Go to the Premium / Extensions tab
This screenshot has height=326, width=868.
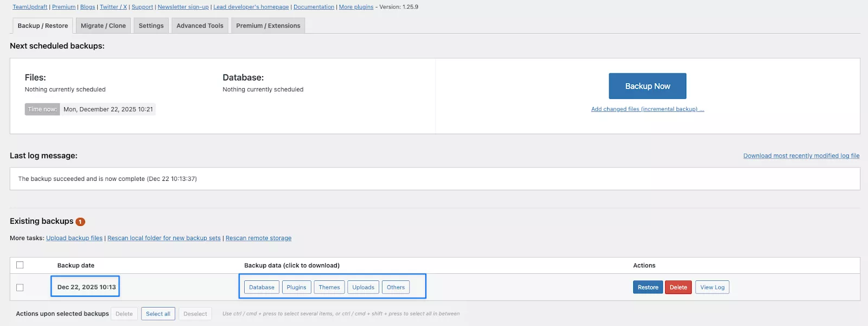(268, 26)
